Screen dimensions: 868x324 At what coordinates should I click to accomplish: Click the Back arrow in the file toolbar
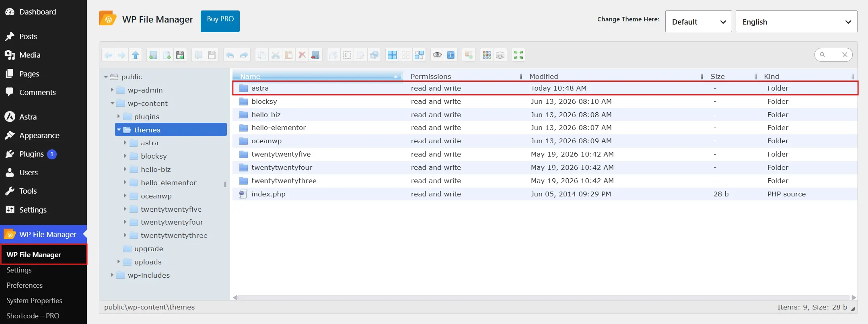click(x=109, y=55)
